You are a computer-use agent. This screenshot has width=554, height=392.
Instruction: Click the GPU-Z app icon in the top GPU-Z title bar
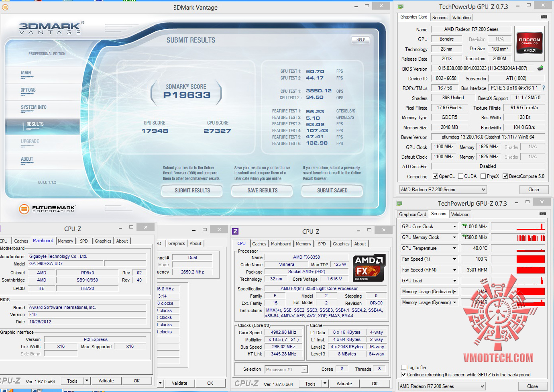click(x=400, y=6)
